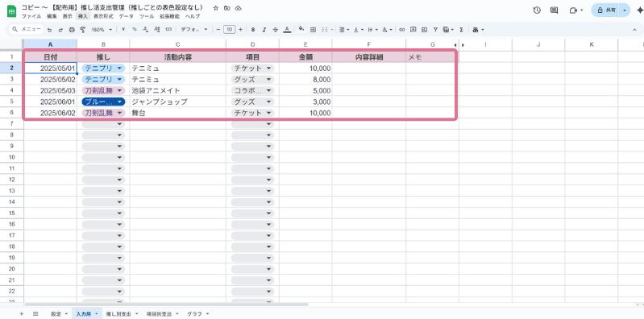644x319 pixels.
Task: Open the 挿入 menu
Action: (x=83, y=16)
